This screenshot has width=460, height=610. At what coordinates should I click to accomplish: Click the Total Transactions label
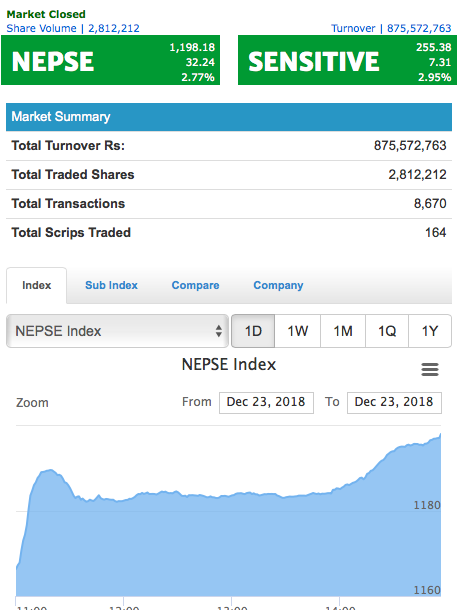tap(68, 203)
